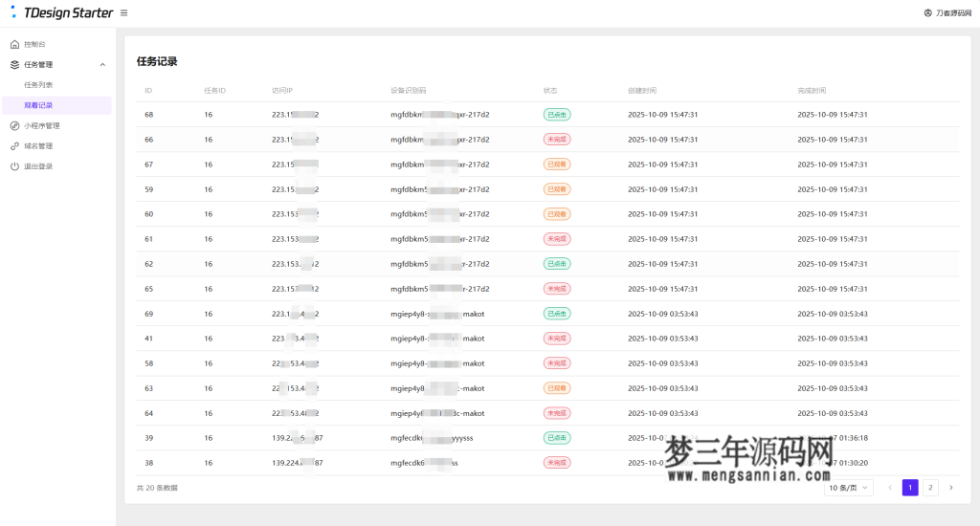Image resolution: width=980 pixels, height=526 pixels.
Task: Click the ID cell 68
Action: (x=148, y=115)
